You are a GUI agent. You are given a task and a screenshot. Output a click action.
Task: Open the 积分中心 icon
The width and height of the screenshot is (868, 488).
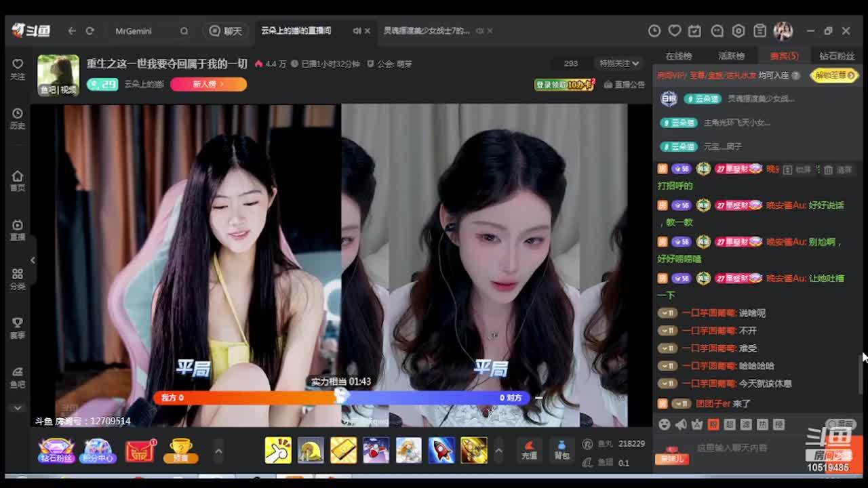pos(98,451)
